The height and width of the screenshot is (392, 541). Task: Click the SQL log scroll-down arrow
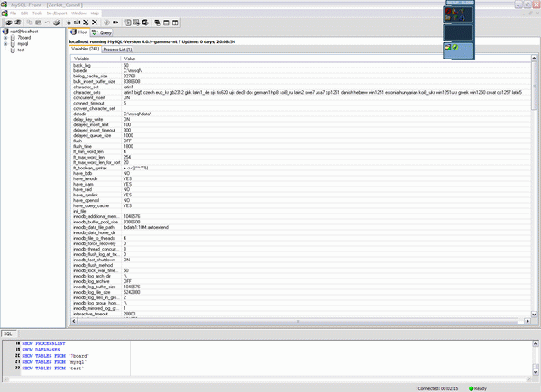tap(536, 372)
